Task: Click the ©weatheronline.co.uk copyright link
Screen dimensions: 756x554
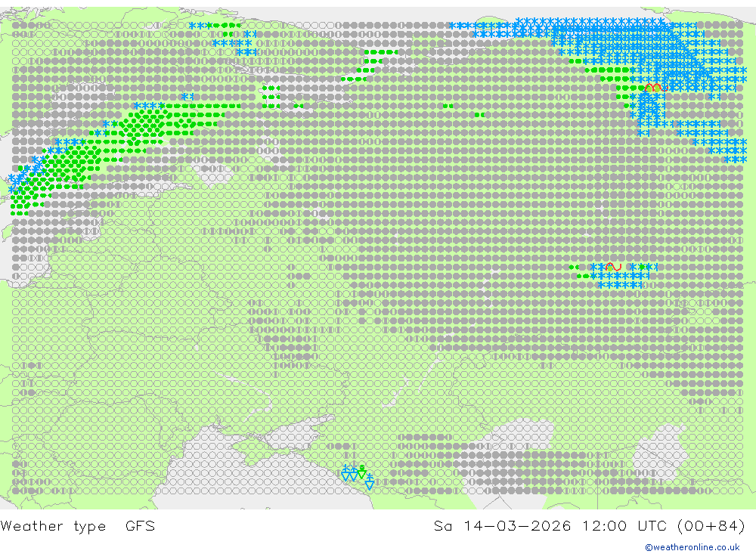Action: 692,547
